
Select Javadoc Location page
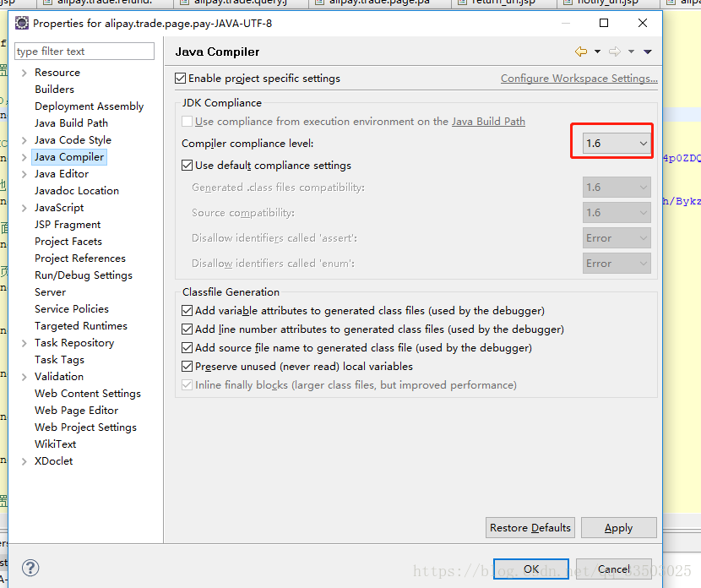tap(77, 190)
